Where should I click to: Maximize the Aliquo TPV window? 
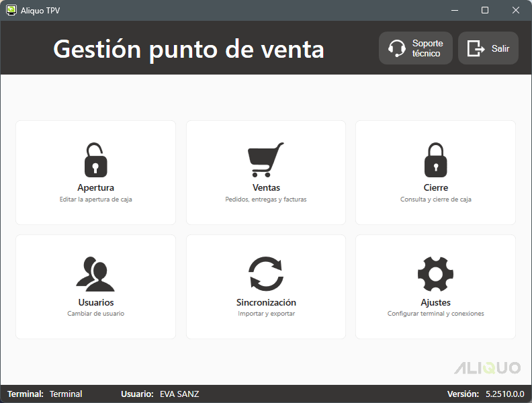coord(485,10)
